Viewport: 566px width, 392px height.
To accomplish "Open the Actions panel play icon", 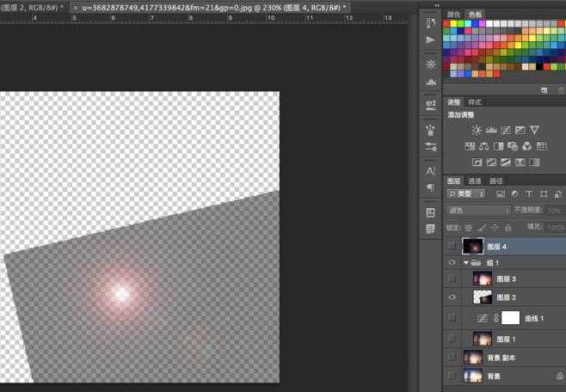I will coord(430,40).
